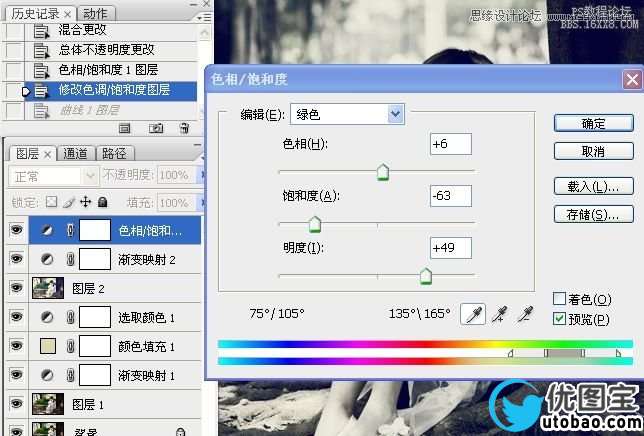This screenshot has width=644, height=436.
Task: Click layer mask of 渐变映射 2
Action: 95,259
